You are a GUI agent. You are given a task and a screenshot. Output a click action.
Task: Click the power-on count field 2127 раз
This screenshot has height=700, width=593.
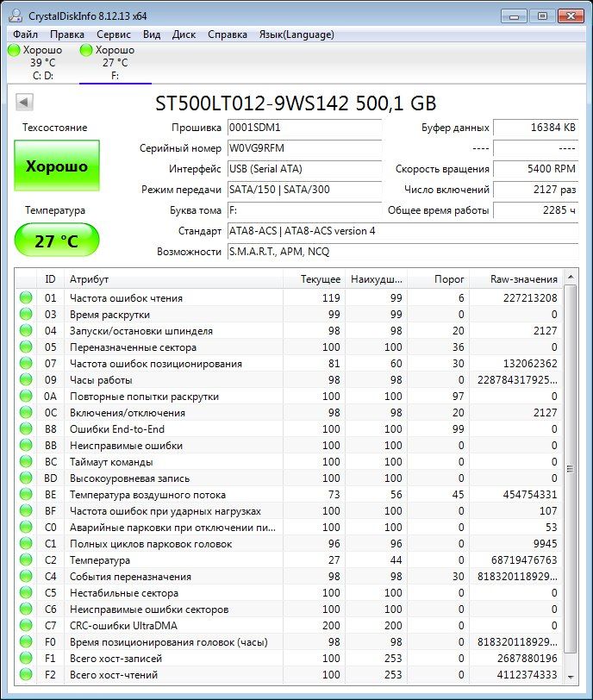point(535,190)
